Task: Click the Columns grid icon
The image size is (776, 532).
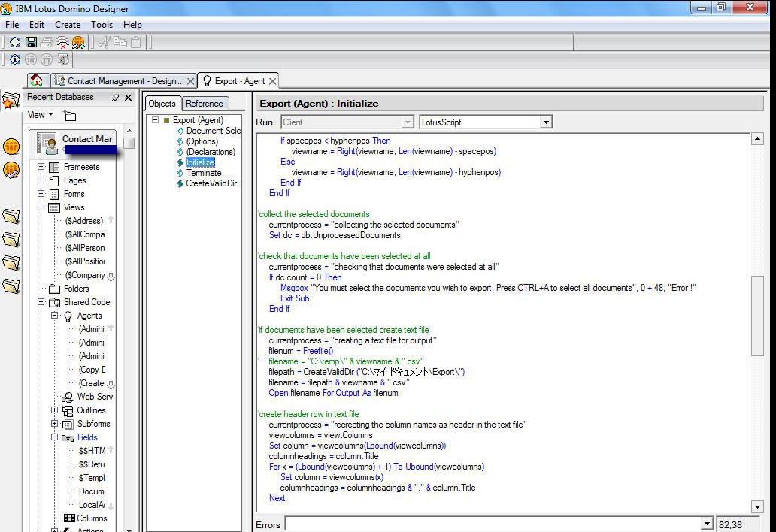Action: point(69,518)
